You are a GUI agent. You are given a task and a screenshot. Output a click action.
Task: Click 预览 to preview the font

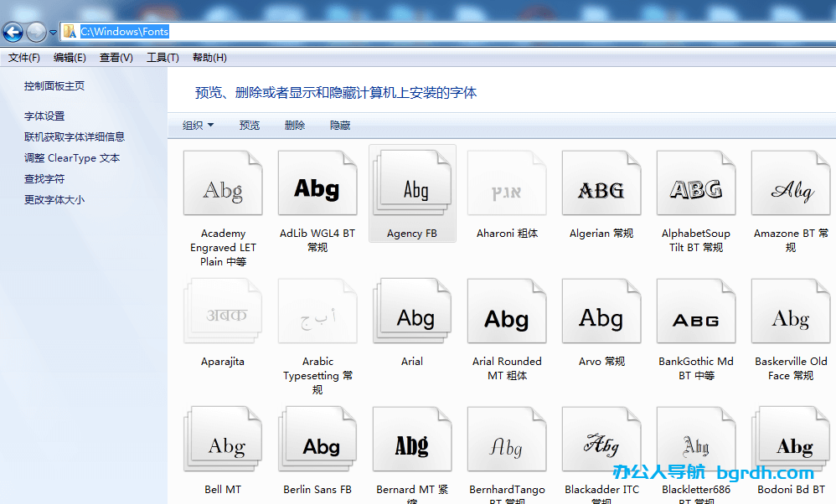[250, 124]
